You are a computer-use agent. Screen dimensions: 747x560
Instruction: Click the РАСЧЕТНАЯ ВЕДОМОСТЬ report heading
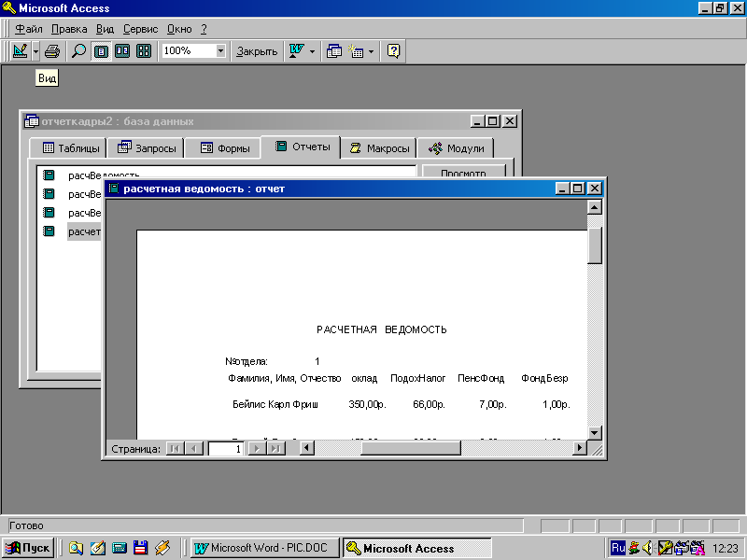[x=382, y=329]
